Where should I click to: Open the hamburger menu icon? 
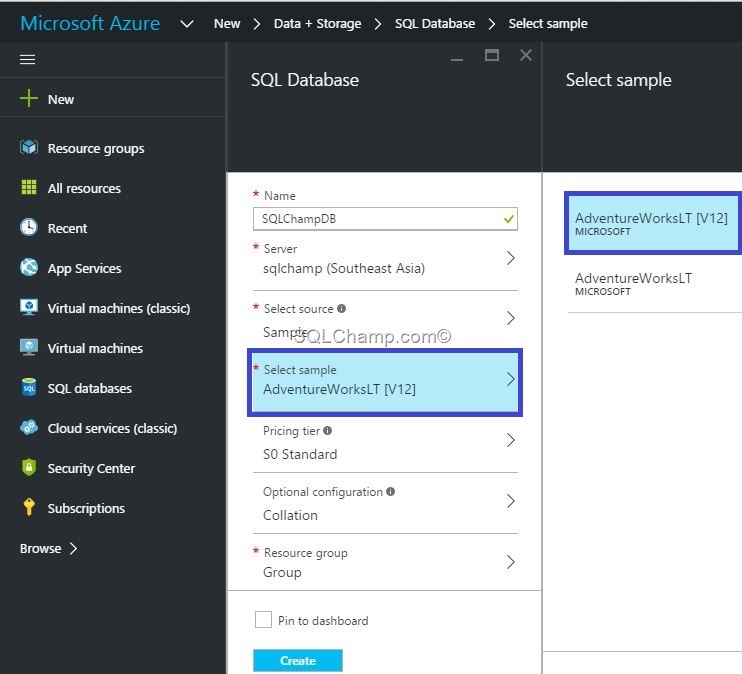click(x=27, y=59)
